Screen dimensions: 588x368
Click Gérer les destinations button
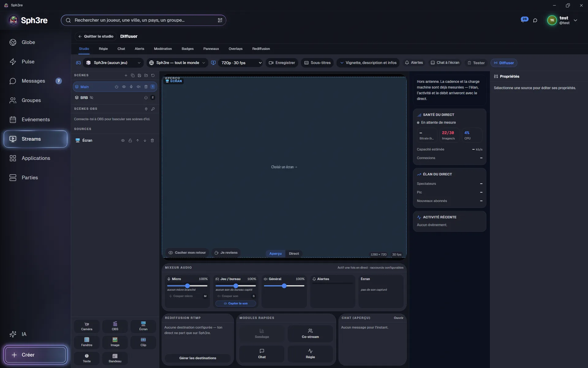click(x=198, y=358)
